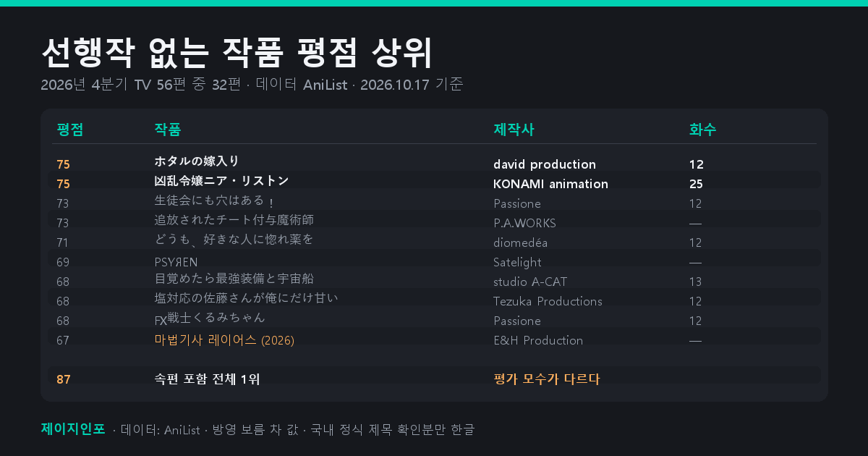Click score 75 beside ホタルの嫁入り
Screen dimensions: 868x456
tap(63, 165)
